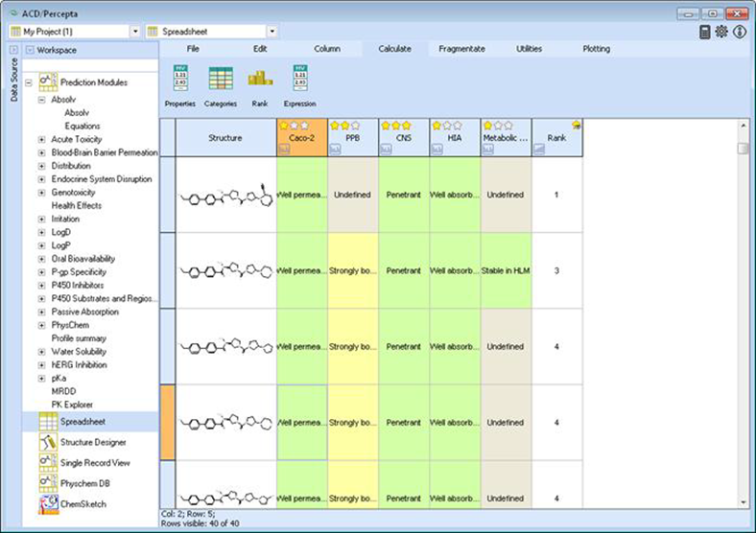756x533 pixels.
Task: Click the CNS column star rating
Action: [x=396, y=126]
